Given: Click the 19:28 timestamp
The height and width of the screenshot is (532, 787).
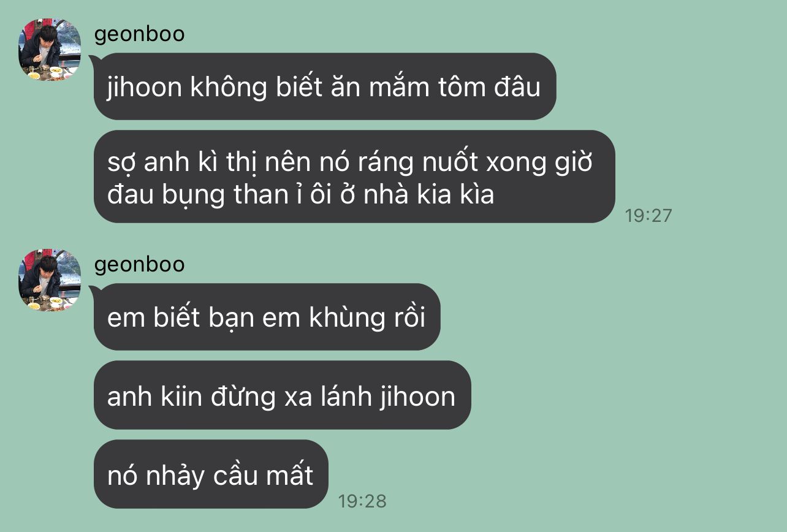Looking at the screenshot, I should tap(362, 501).
